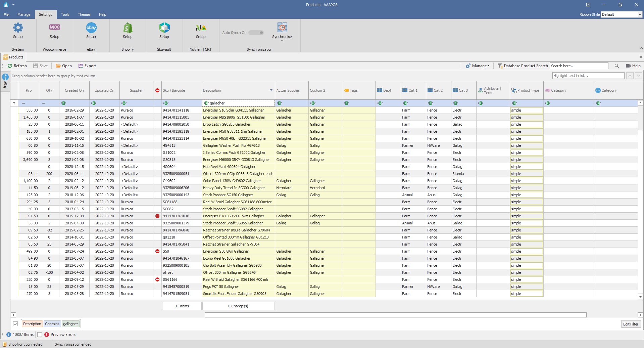Click the Description filter cell gallagher
This screenshot has height=348, width=644.
[x=238, y=103]
